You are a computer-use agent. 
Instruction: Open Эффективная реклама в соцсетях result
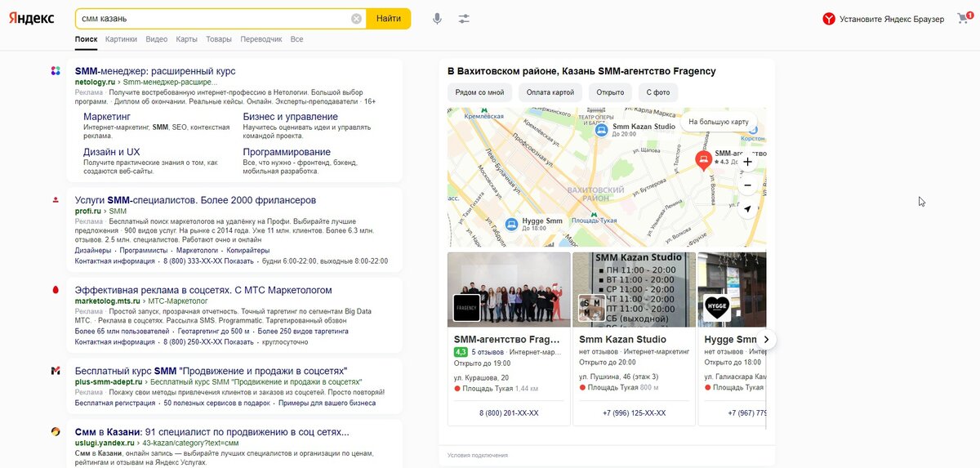203,290
